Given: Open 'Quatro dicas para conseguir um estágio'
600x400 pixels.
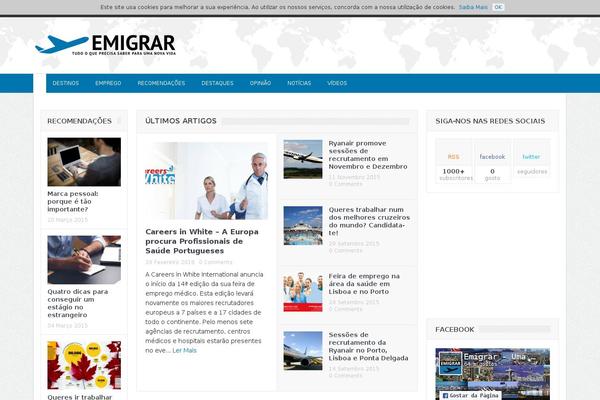Looking at the screenshot, I should pyautogui.click(x=78, y=303).
